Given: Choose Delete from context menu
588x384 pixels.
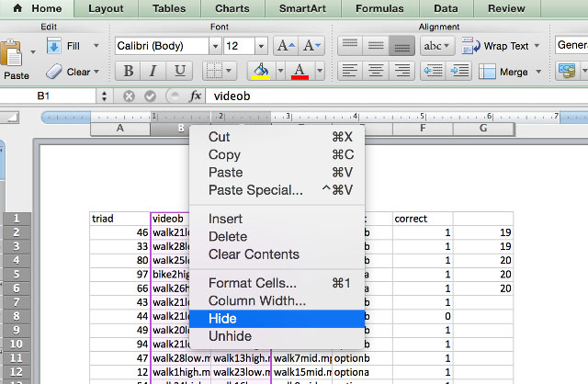Looking at the screenshot, I should tap(277, 236).
